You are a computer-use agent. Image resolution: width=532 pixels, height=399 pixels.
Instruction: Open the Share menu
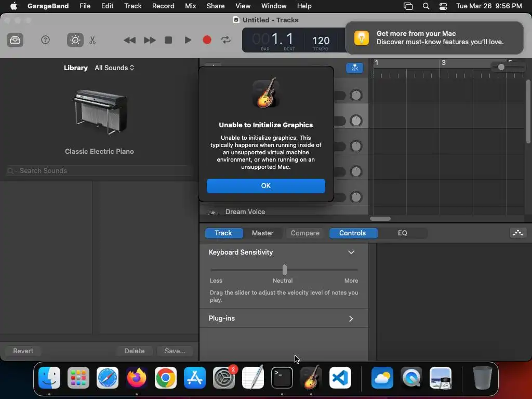click(216, 6)
